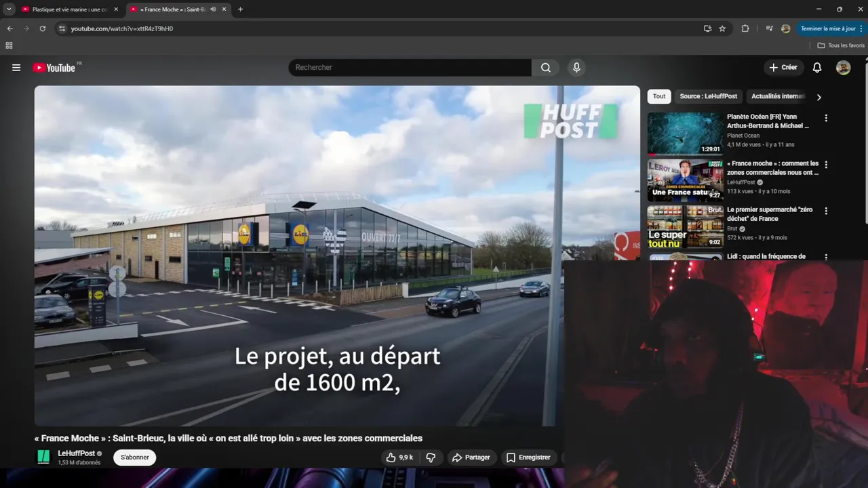Dislike the video with thumbs-down

pos(431,457)
